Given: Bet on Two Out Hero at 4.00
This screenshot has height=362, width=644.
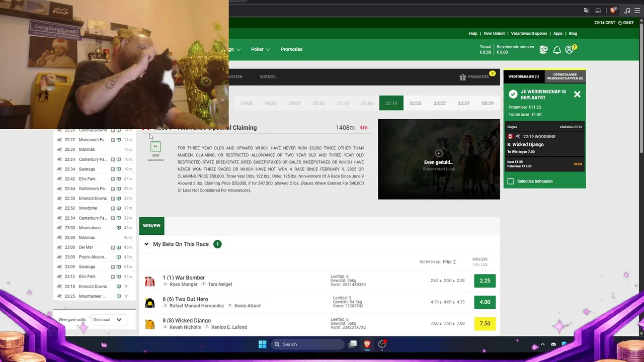Looking at the screenshot, I should point(485,302).
